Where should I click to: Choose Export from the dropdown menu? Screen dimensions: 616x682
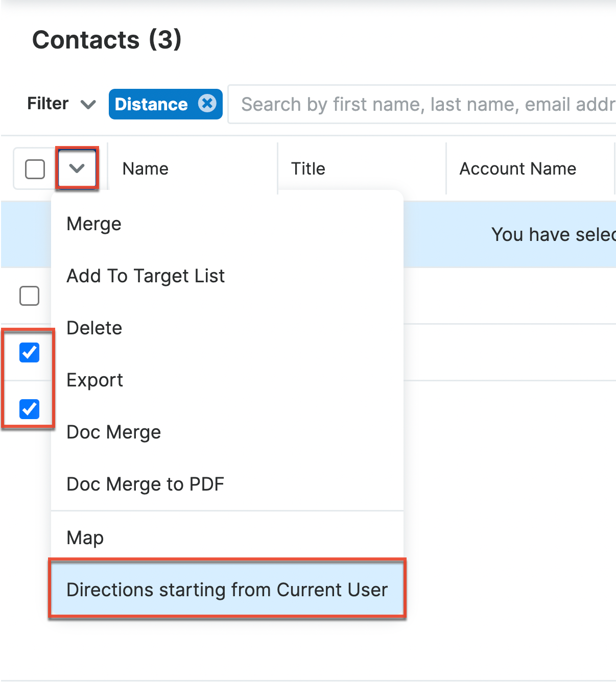tap(95, 380)
